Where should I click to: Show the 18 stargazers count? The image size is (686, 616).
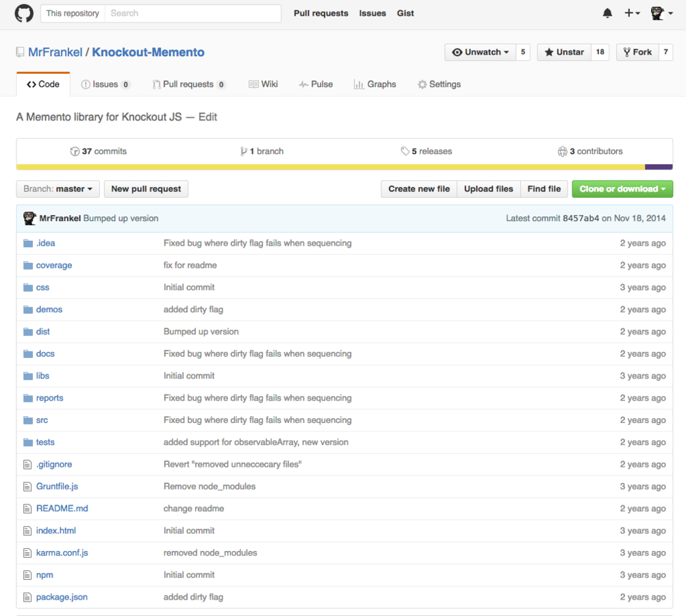[600, 52]
